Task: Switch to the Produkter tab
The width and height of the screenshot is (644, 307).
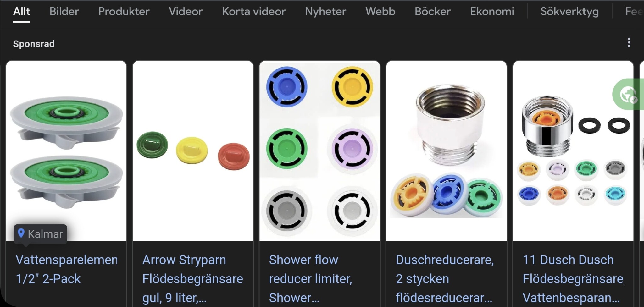Action: [x=124, y=11]
